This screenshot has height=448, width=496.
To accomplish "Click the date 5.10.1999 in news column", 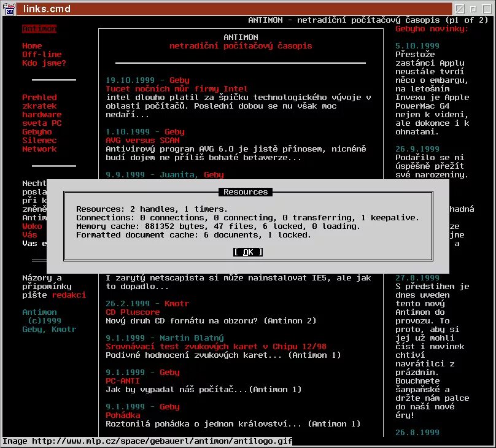I will point(417,46).
